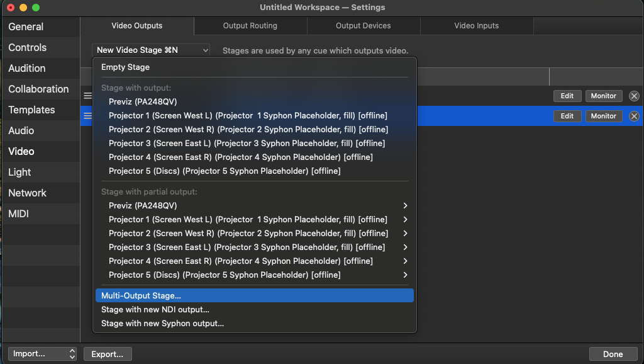The width and height of the screenshot is (644, 364).
Task: Click Edit on the highlighted stage row
Action: (x=567, y=116)
